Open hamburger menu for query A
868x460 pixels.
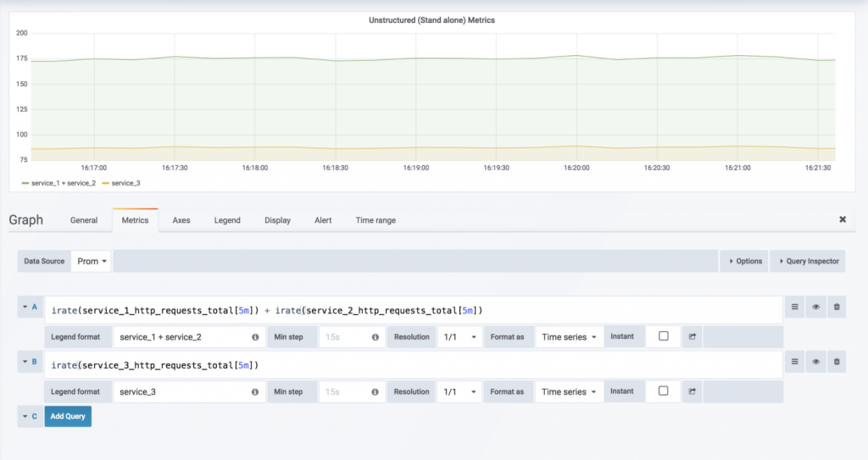pyautogui.click(x=794, y=308)
